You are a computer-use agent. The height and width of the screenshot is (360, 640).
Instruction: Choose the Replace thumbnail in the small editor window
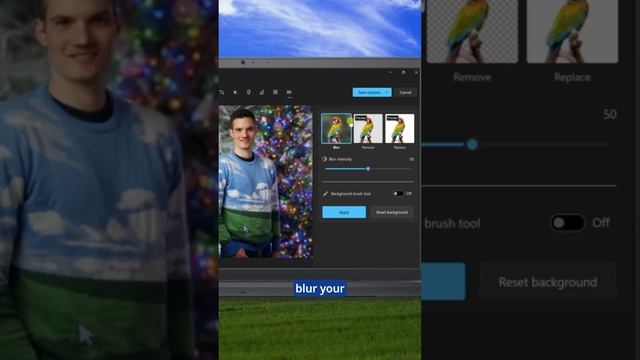pos(400,129)
